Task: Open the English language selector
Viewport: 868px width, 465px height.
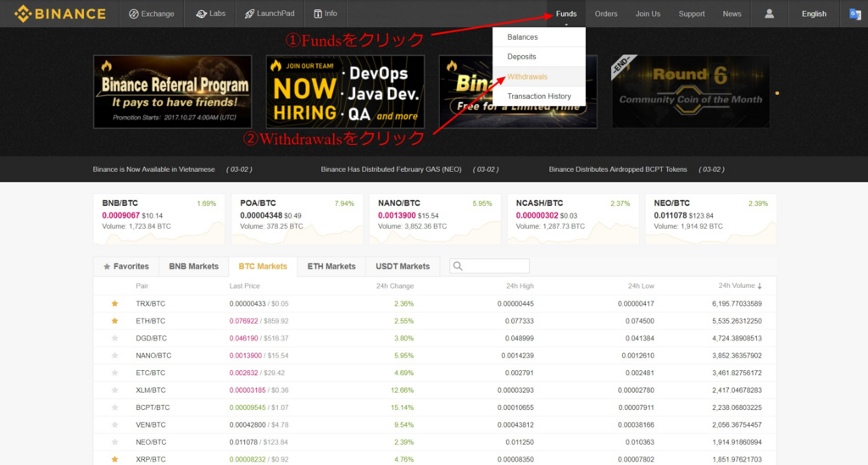Action: pyautogui.click(x=814, y=14)
